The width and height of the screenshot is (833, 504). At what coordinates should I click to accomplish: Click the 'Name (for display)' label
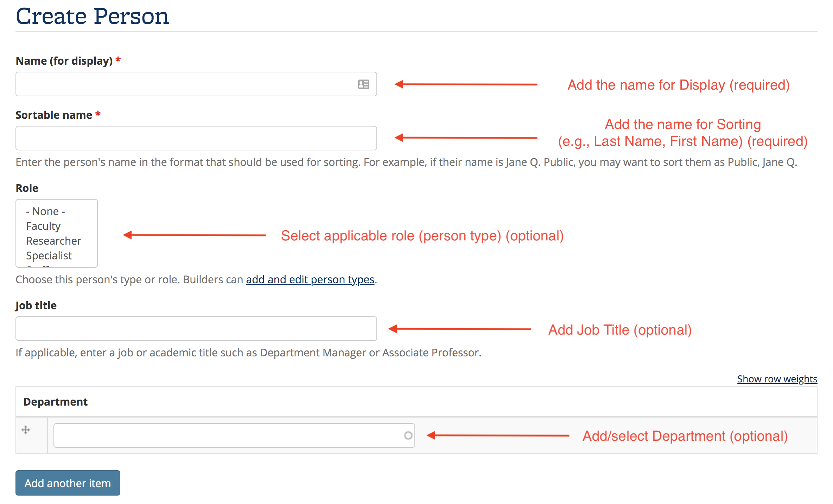64,61
